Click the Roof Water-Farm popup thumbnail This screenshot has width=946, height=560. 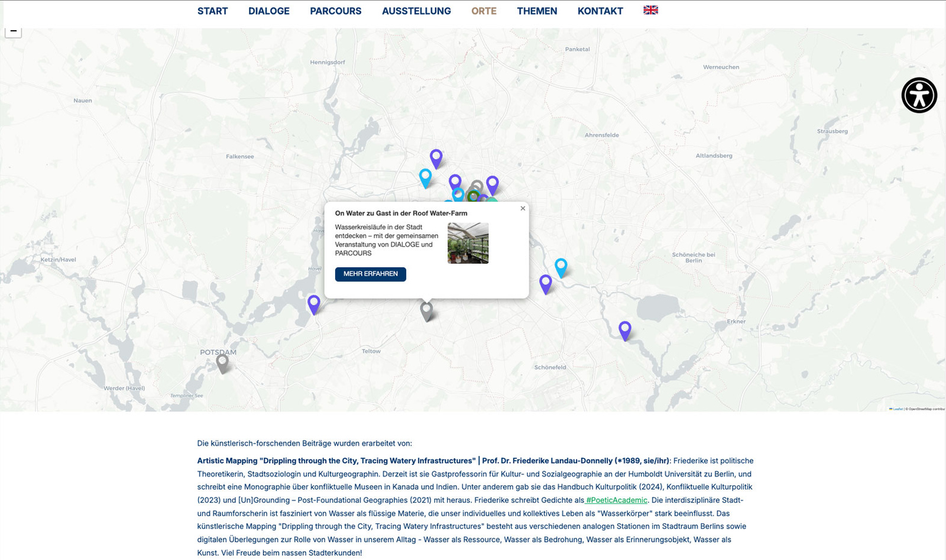coord(468,243)
